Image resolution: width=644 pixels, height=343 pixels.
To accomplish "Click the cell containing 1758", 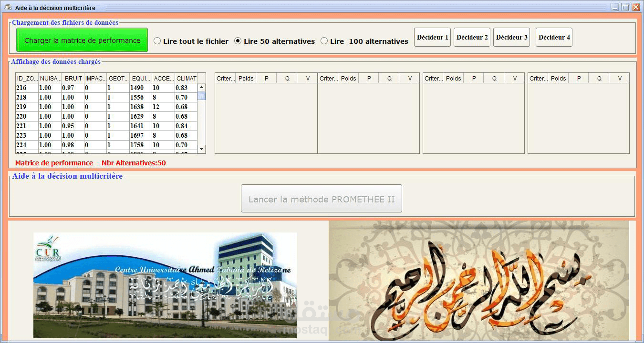I will pyautogui.click(x=141, y=145).
